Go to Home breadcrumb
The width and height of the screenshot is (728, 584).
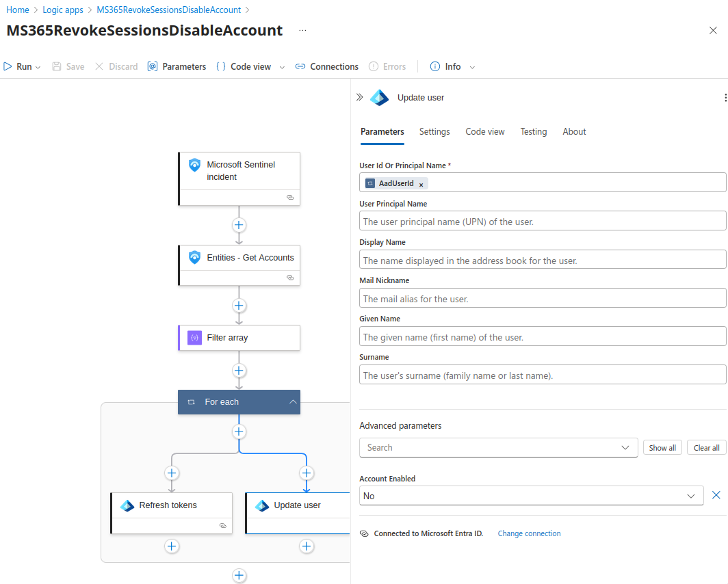18,10
